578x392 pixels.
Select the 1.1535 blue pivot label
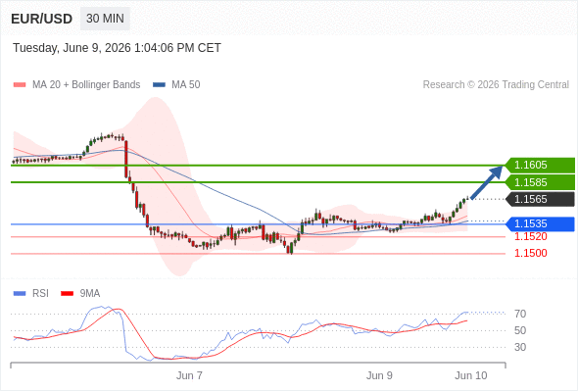[540, 223]
